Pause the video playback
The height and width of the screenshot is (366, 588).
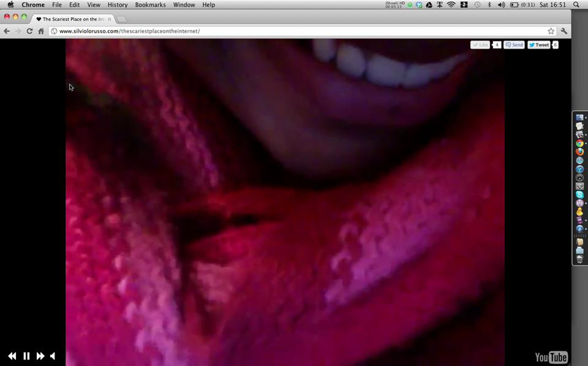click(26, 356)
